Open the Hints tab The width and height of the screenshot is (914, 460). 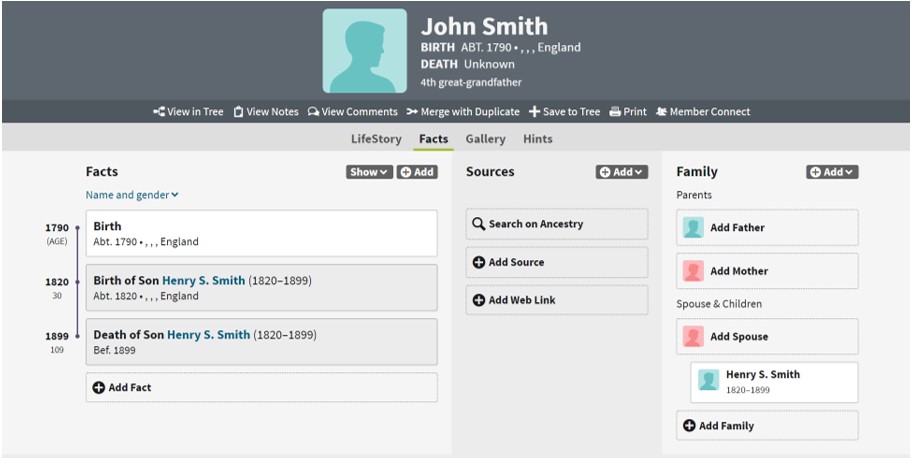pos(537,139)
